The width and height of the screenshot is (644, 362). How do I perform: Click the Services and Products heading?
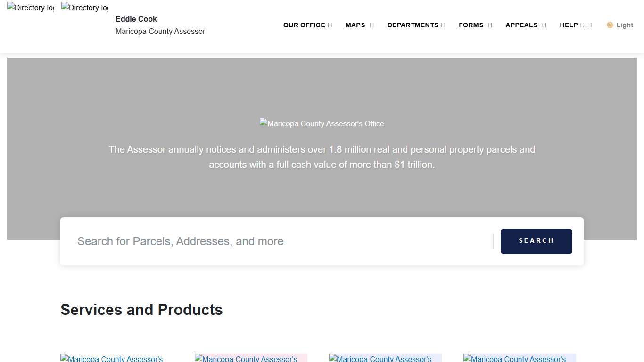141,310
